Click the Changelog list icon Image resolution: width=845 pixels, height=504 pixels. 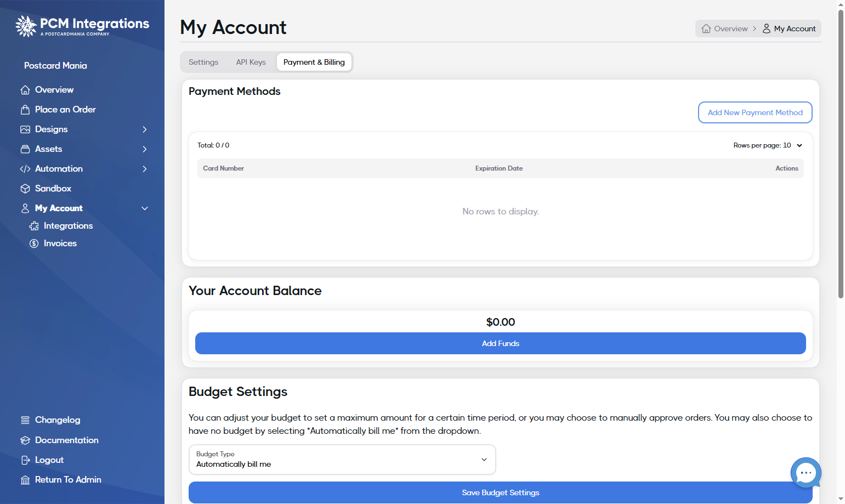click(x=25, y=420)
